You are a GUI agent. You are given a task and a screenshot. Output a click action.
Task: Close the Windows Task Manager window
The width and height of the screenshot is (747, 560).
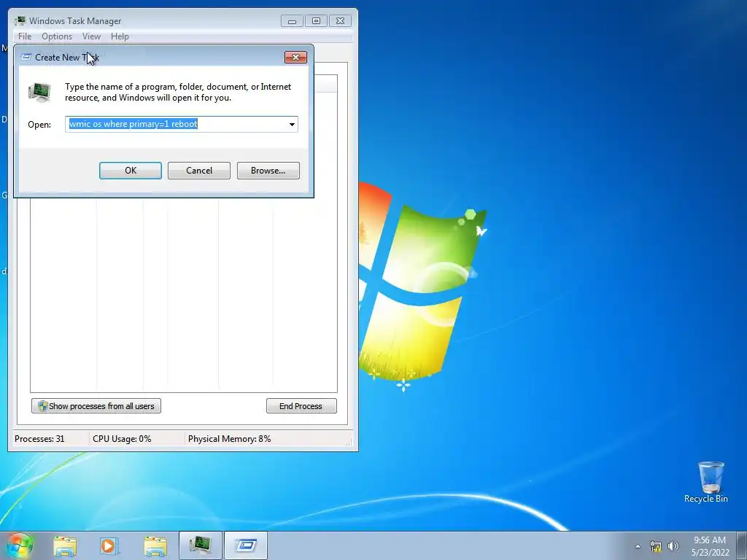pos(340,21)
